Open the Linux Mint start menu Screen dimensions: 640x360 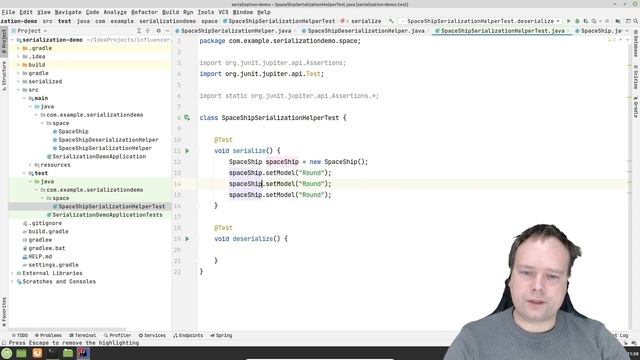click(x=7, y=353)
